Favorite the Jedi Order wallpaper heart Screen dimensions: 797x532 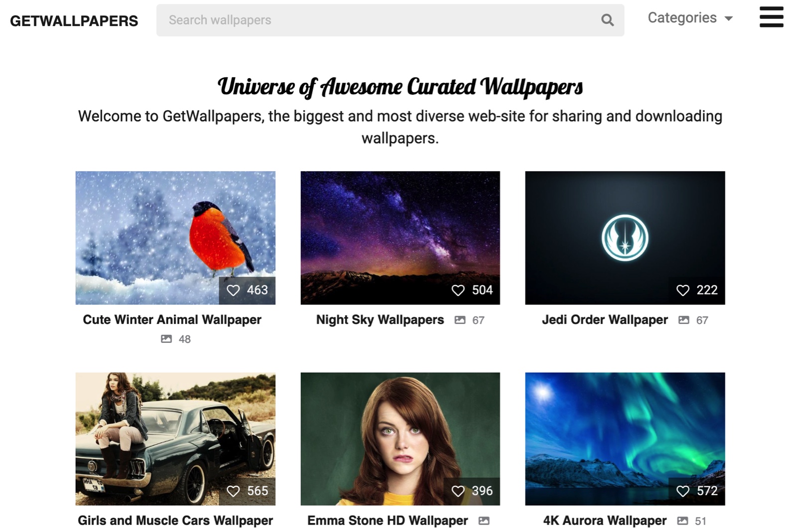coord(682,290)
